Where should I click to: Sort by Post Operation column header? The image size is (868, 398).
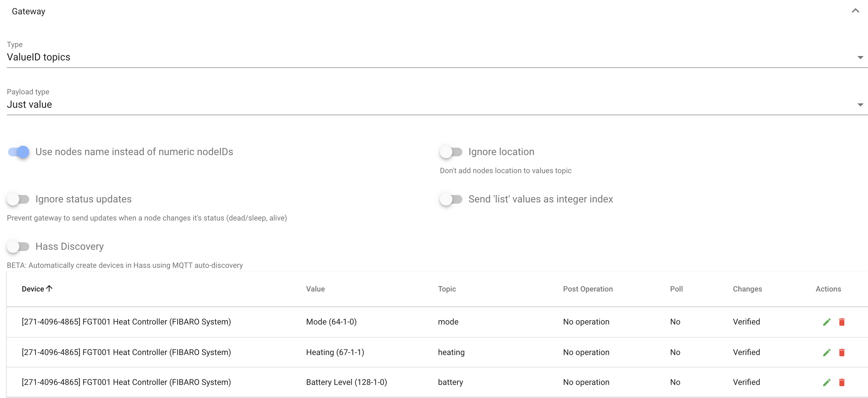point(587,289)
